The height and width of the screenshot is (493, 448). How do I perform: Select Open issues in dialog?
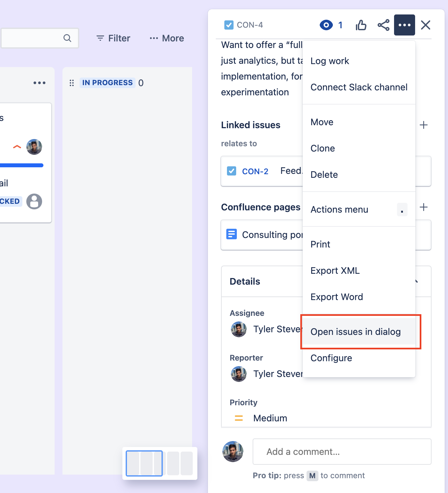[355, 332]
